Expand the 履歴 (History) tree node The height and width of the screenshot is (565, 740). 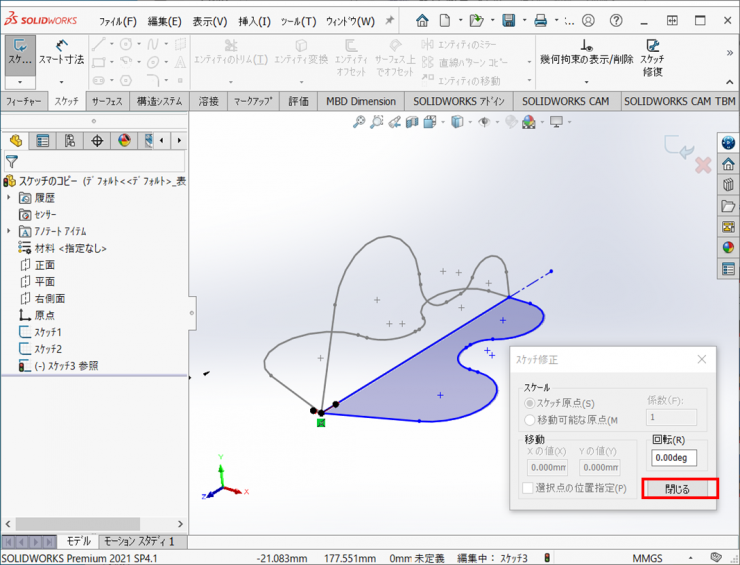(x=9, y=198)
